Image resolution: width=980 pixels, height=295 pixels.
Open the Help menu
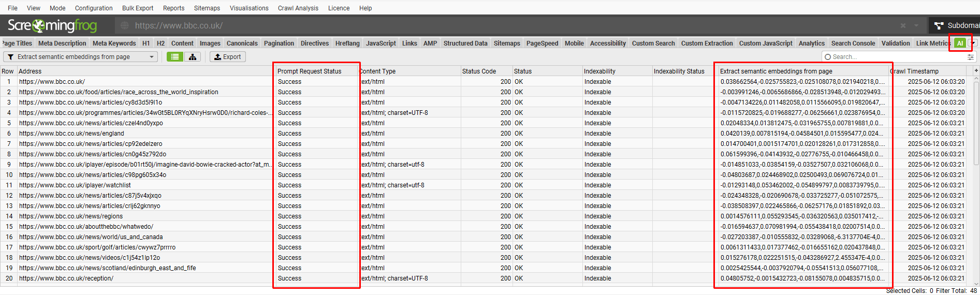[x=365, y=8]
